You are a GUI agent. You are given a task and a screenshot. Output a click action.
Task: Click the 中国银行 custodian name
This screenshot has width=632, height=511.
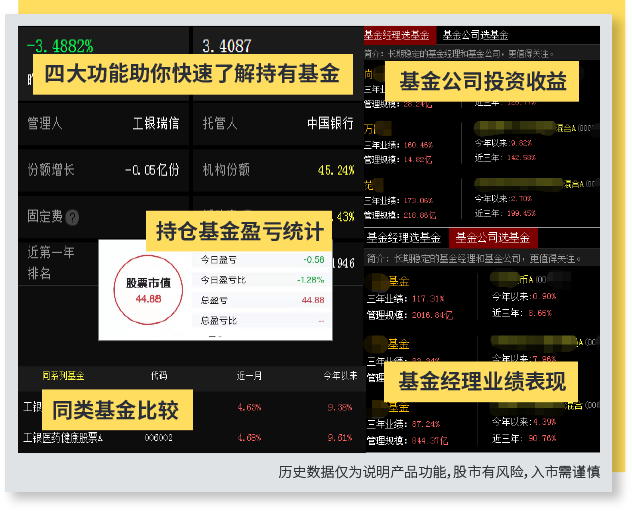[x=330, y=123]
